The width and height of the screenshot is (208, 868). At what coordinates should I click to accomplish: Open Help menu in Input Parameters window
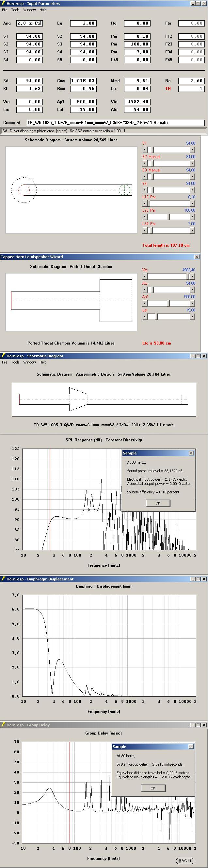pyautogui.click(x=43, y=10)
